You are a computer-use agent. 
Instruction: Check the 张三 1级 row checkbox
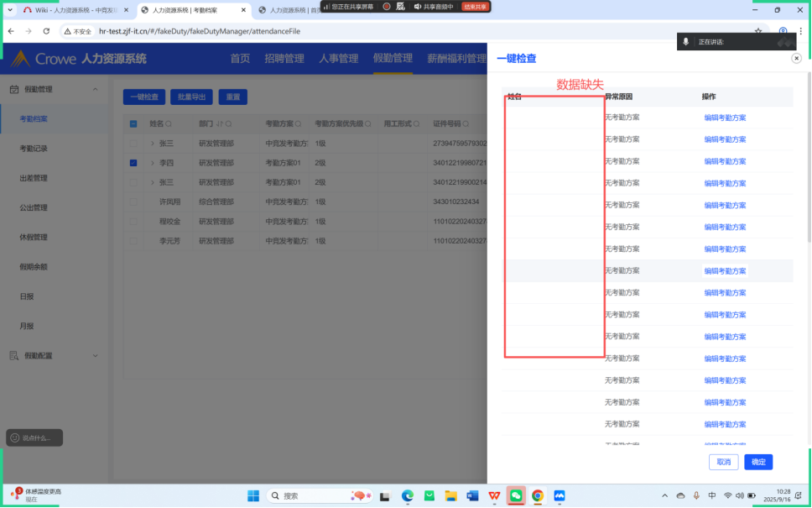coord(133,143)
